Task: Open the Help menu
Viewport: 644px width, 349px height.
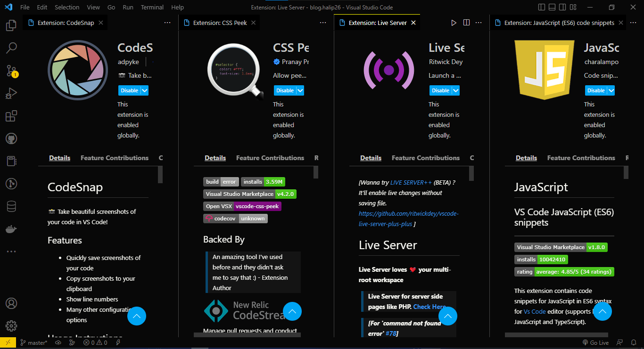Action: pyautogui.click(x=178, y=7)
